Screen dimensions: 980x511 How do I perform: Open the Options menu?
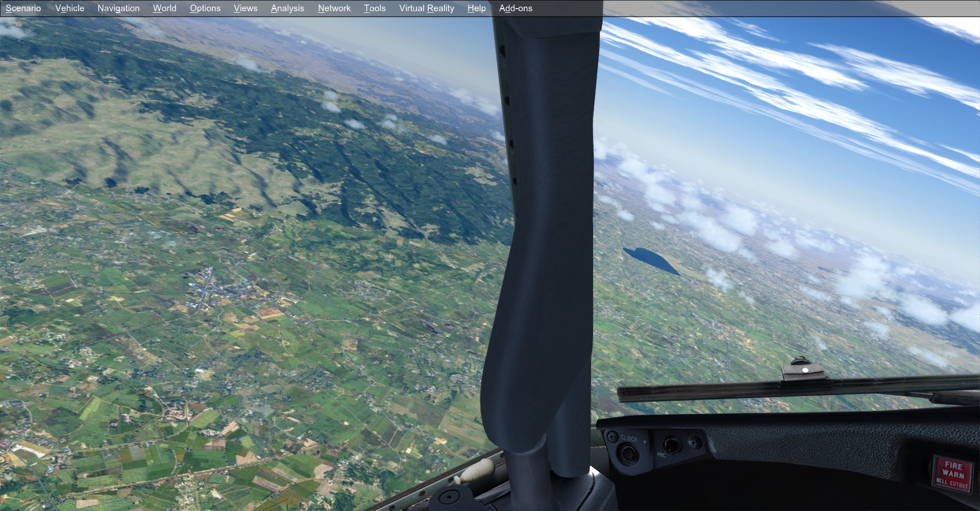tap(205, 8)
